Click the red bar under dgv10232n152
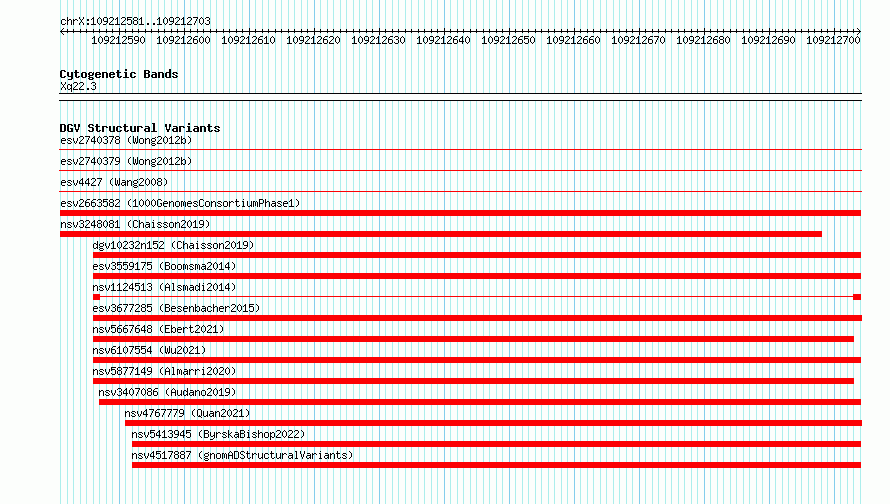The height and width of the screenshot is (504, 890). click(x=477, y=255)
